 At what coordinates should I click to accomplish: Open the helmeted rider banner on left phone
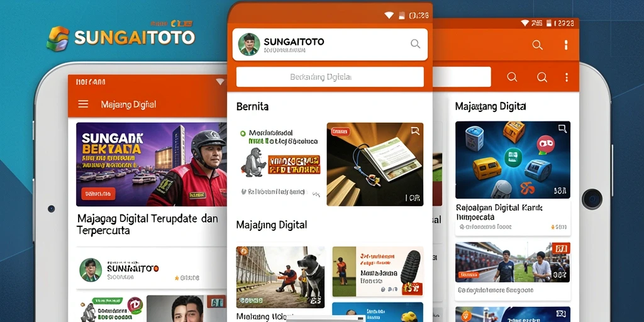[x=151, y=164]
